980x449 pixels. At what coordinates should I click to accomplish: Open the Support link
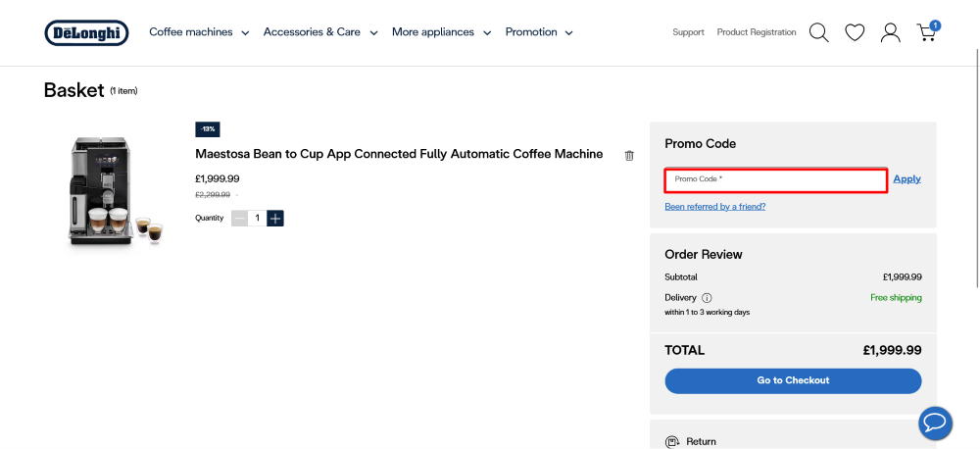pos(688,32)
